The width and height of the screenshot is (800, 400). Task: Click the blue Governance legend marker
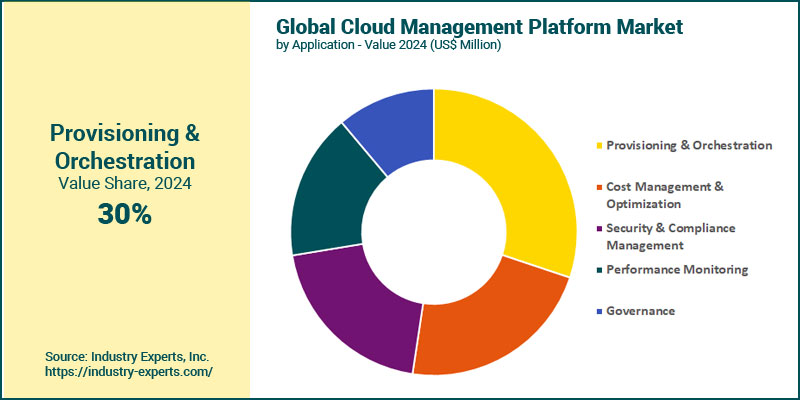pyautogui.click(x=600, y=311)
